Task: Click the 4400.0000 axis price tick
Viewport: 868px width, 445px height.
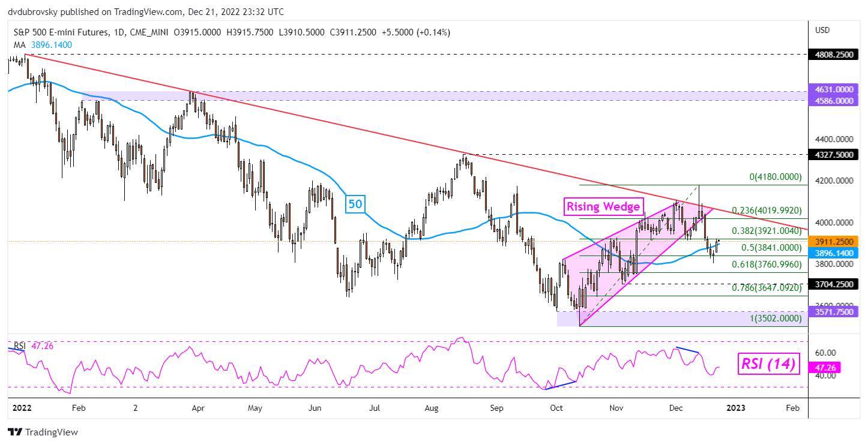Action: click(834, 139)
